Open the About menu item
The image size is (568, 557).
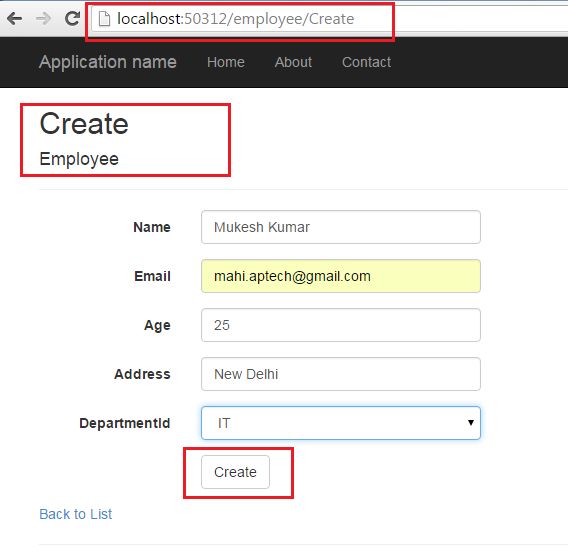(293, 62)
